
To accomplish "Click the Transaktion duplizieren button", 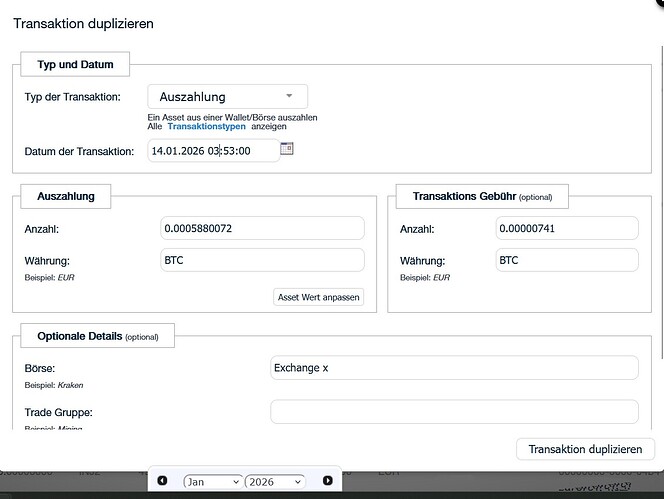I will (585, 449).
